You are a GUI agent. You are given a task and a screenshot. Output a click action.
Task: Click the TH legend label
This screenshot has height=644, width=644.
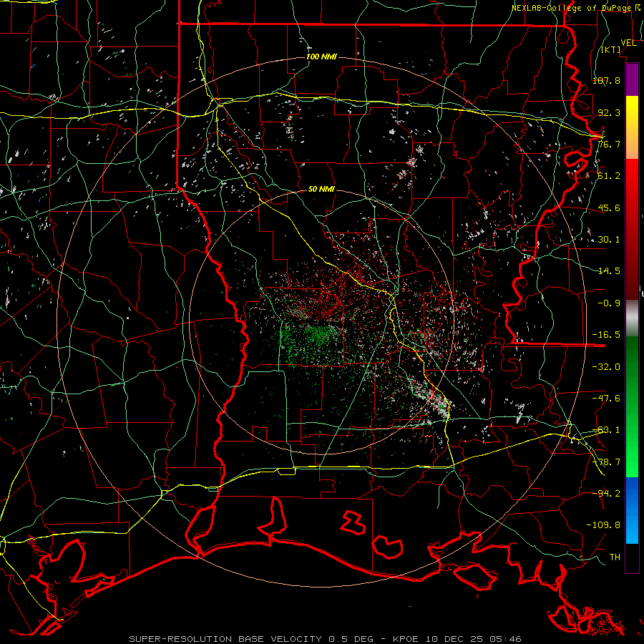pos(615,557)
